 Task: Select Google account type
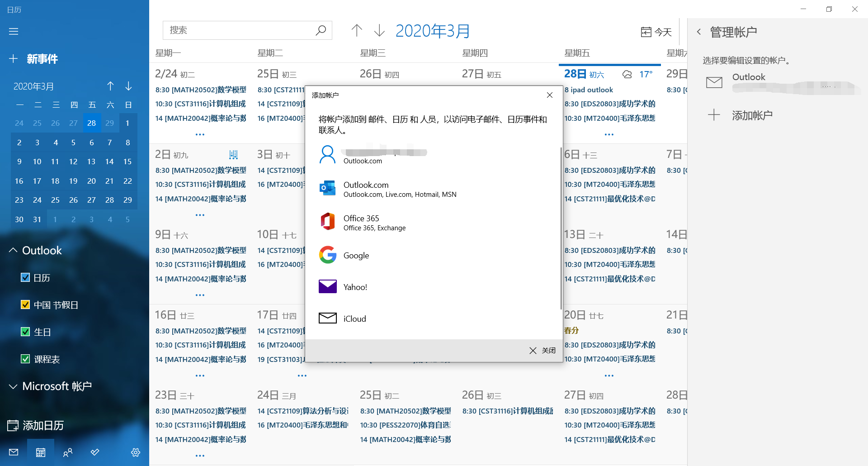(433, 255)
